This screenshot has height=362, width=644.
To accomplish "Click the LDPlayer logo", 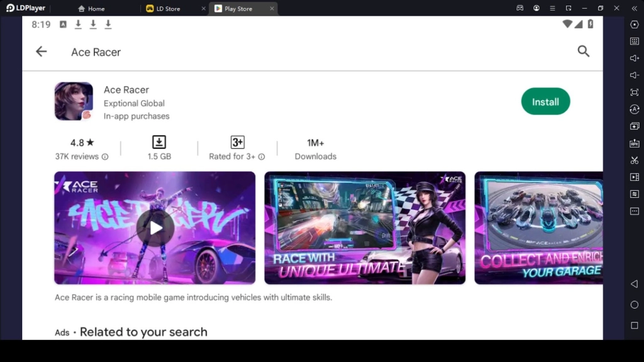I will [25, 8].
